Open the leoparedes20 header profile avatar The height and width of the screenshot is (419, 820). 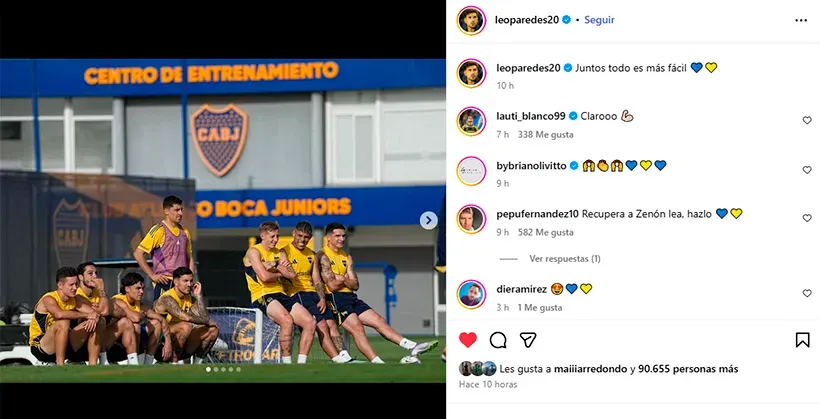[x=471, y=21]
